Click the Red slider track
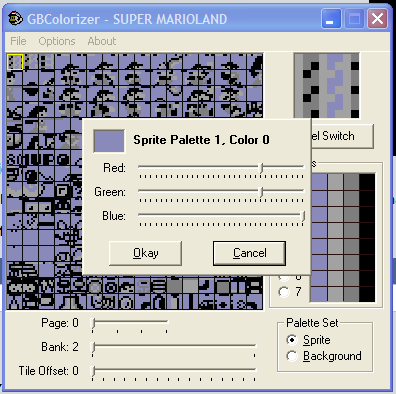 point(221,166)
